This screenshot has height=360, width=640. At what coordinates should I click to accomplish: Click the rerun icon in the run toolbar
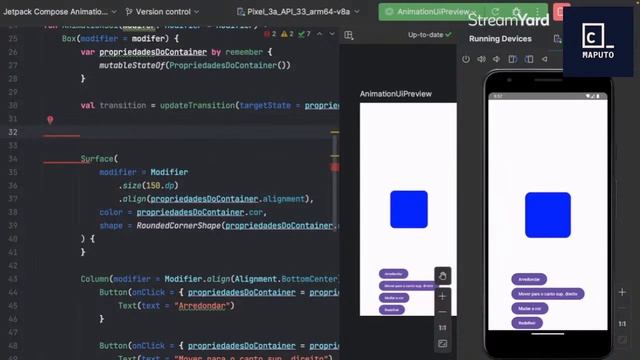tap(496, 12)
